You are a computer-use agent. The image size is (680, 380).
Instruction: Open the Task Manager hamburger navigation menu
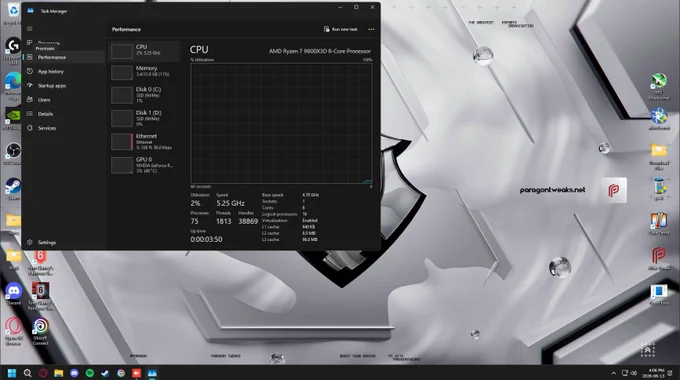[29, 29]
